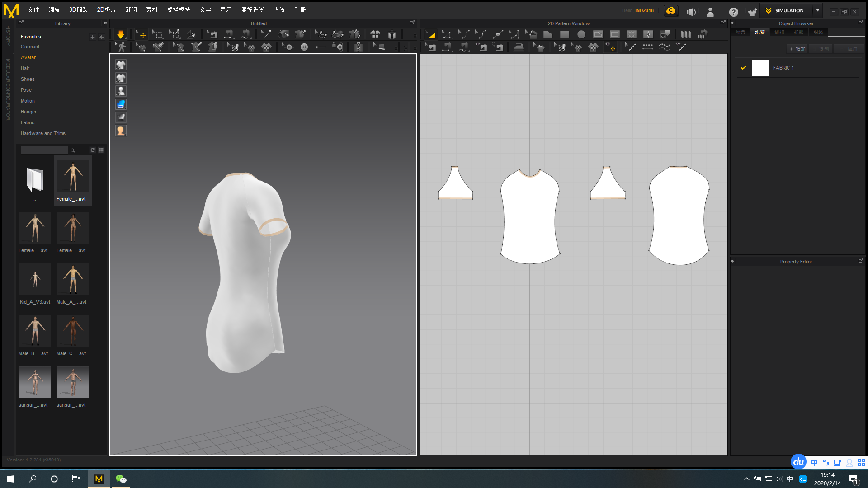This screenshot has height=488, width=868.
Task: Select the Ellipse pattern tool
Action: tap(581, 34)
